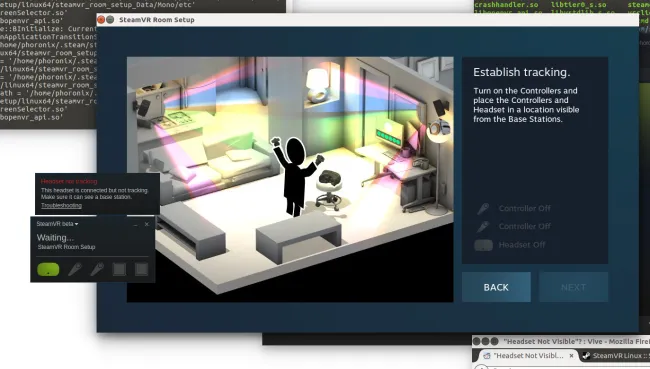Click the first Controller Off icon
650x369 pixels.
pyautogui.click(x=483, y=209)
